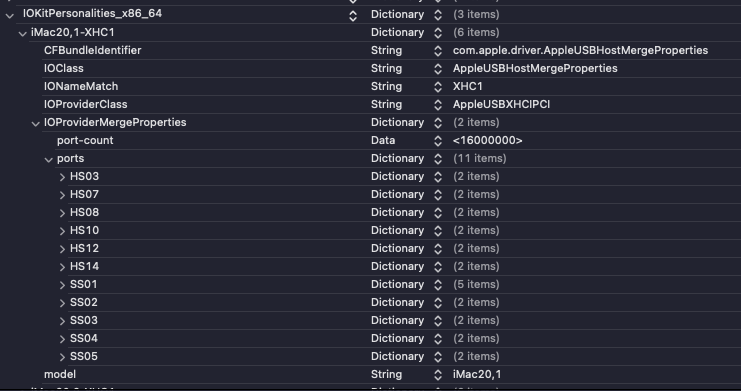741x391 pixels.
Task: Change type of SS01 via stepper
Action: pos(438,285)
